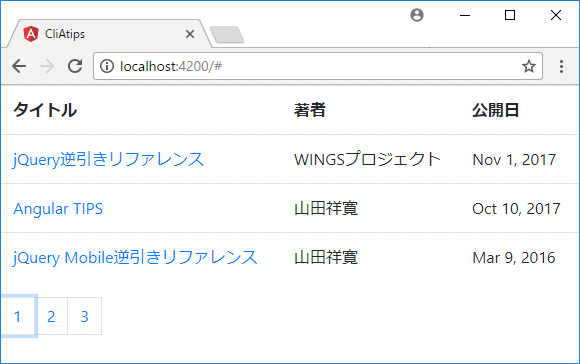Open a new tab with the blank tab button
580x364 pixels.
point(227,35)
